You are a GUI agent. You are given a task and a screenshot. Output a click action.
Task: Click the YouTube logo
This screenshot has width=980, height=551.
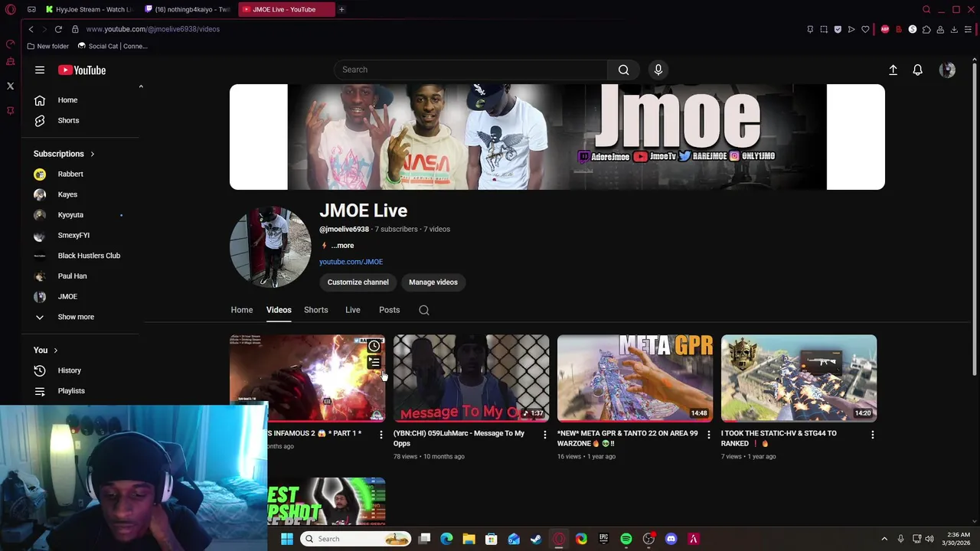(82, 70)
